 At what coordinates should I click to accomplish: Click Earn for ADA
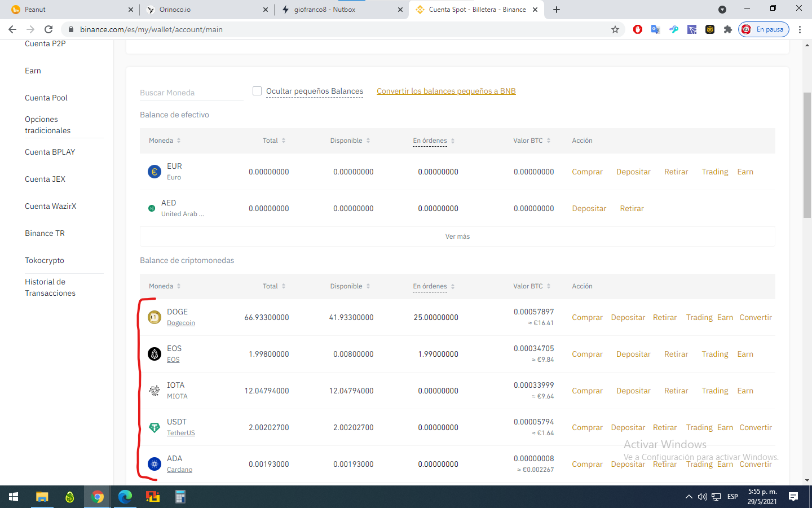point(725,464)
